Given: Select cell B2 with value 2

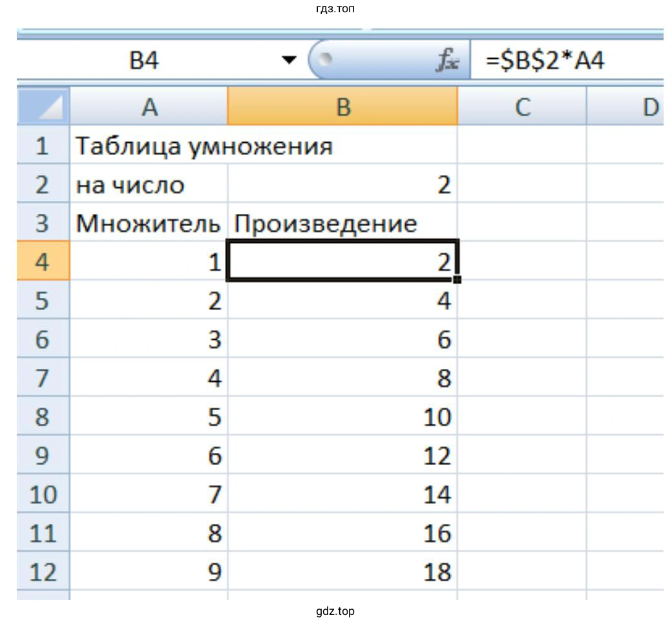Looking at the screenshot, I should (x=342, y=185).
